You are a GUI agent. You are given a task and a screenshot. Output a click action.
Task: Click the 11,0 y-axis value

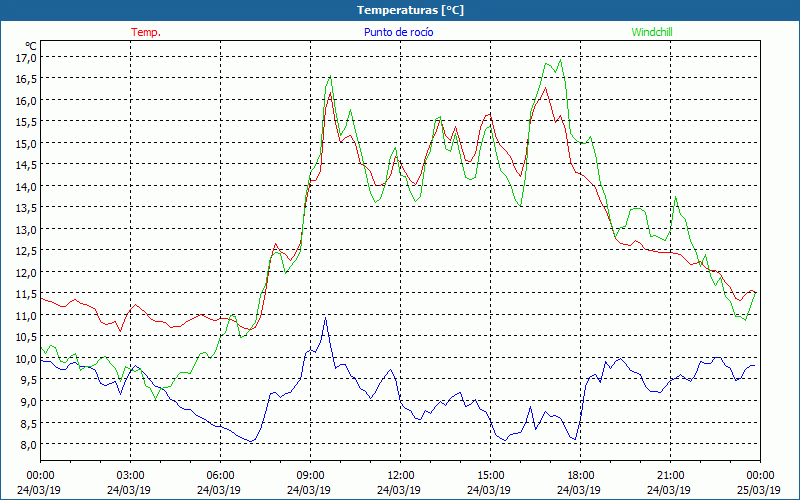[x=26, y=316]
